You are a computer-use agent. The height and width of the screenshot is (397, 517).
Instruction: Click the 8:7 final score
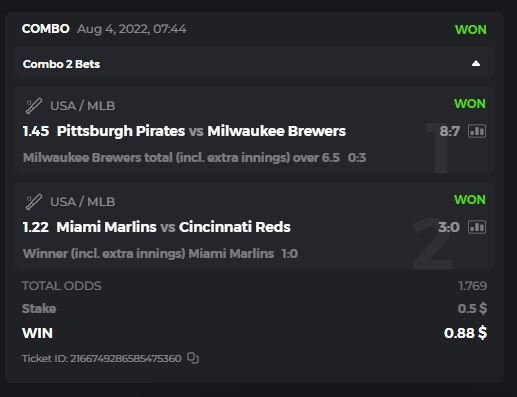[450, 131]
